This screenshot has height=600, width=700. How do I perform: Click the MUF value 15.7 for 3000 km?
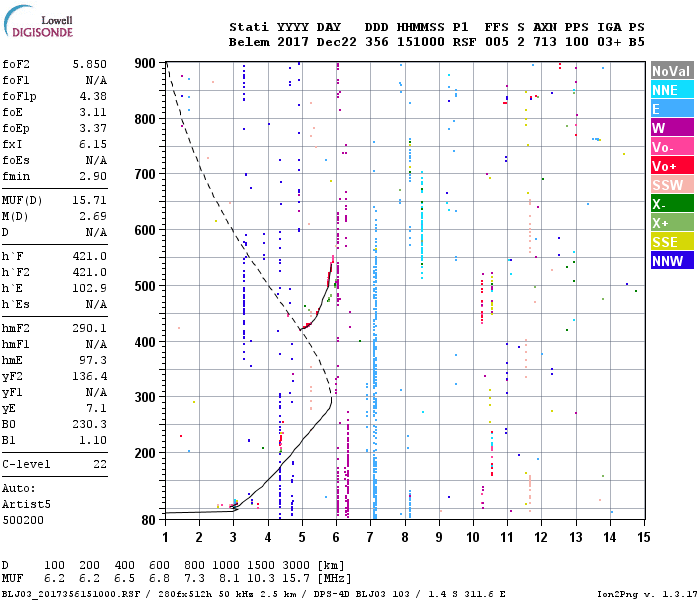coord(296,579)
